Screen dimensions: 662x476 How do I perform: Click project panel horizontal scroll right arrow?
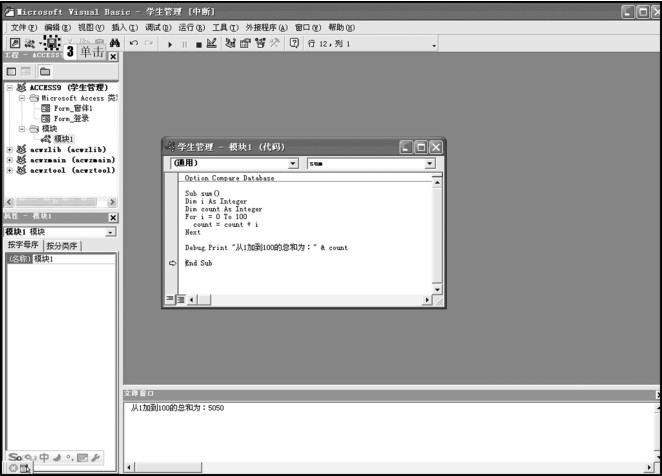(x=112, y=202)
